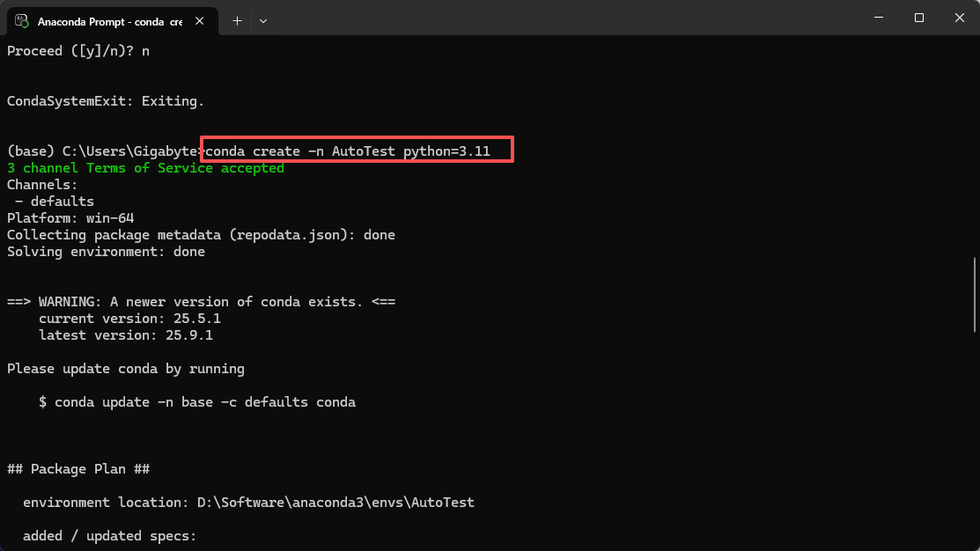This screenshot has width=980, height=551.
Task: Click the 'added / updated specs:' line
Action: click(x=110, y=536)
